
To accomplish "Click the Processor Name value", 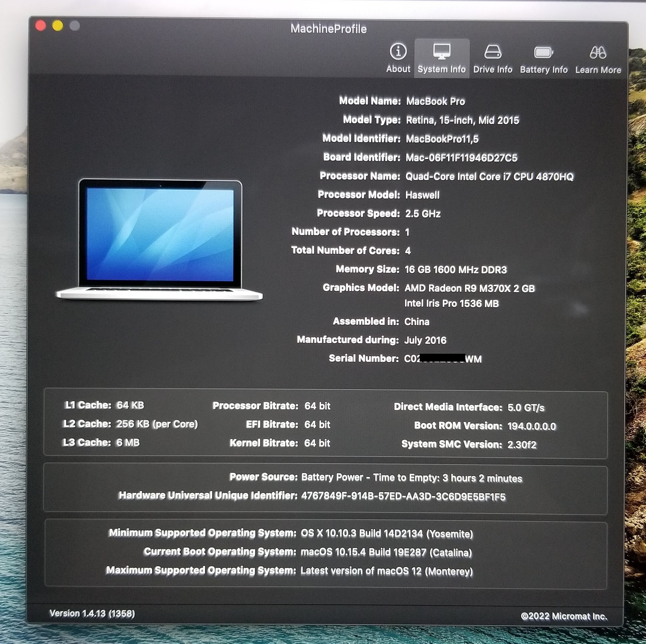I will point(489,176).
